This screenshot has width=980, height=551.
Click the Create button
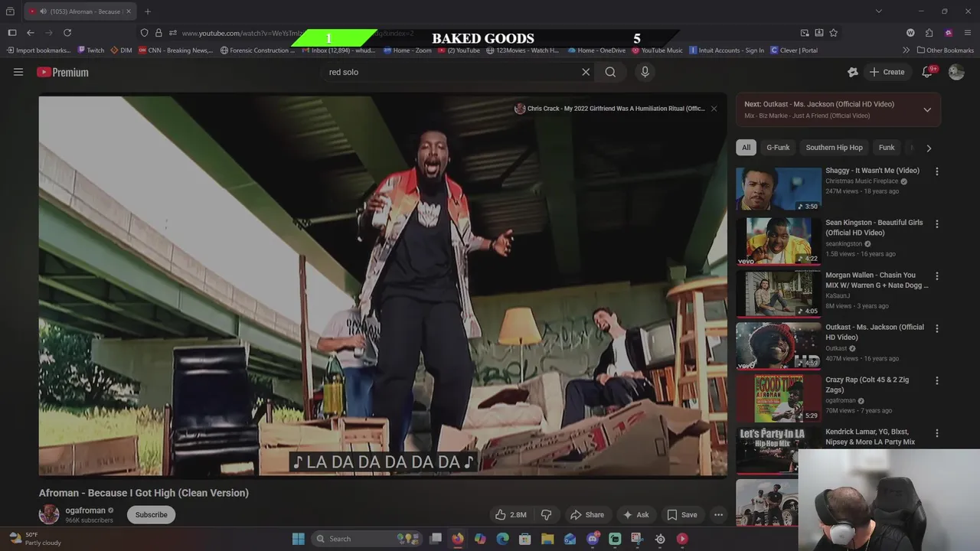pyautogui.click(x=887, y=72)
